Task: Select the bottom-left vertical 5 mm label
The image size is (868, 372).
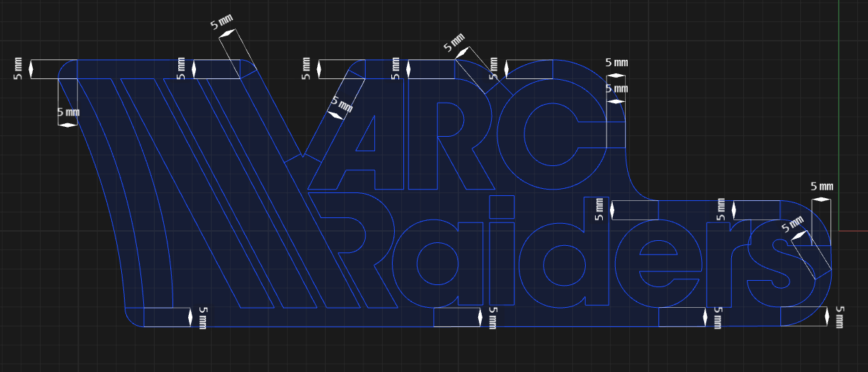Action: [x=202, y=318]
